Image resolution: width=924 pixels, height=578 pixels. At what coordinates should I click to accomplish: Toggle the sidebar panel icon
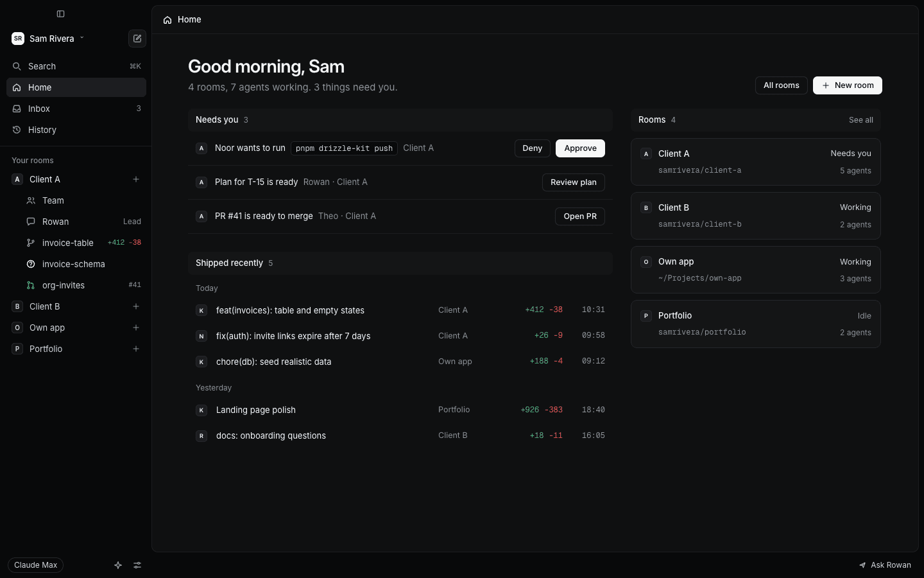pos(60,13)
